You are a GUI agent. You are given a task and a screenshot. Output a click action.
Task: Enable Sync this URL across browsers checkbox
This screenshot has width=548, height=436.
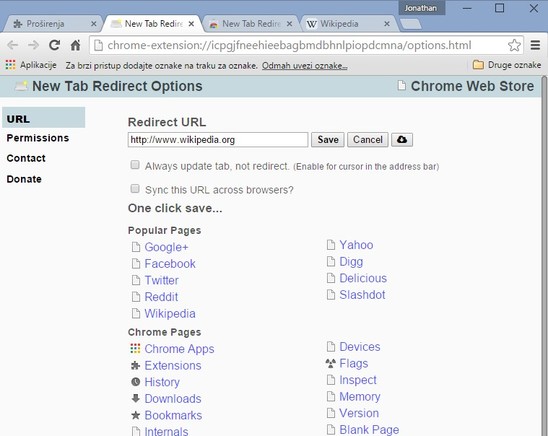coord(135,189)
